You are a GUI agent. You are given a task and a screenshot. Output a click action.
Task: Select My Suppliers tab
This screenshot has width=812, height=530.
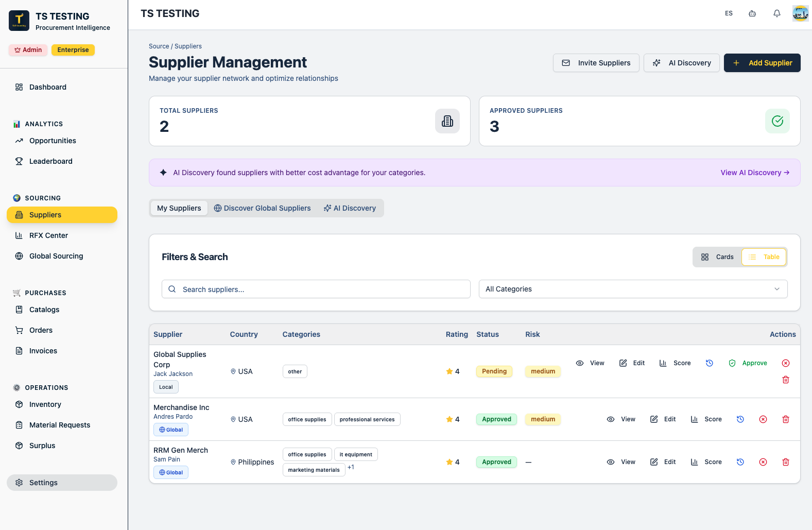pyautogui.click(x=179, y=208)
